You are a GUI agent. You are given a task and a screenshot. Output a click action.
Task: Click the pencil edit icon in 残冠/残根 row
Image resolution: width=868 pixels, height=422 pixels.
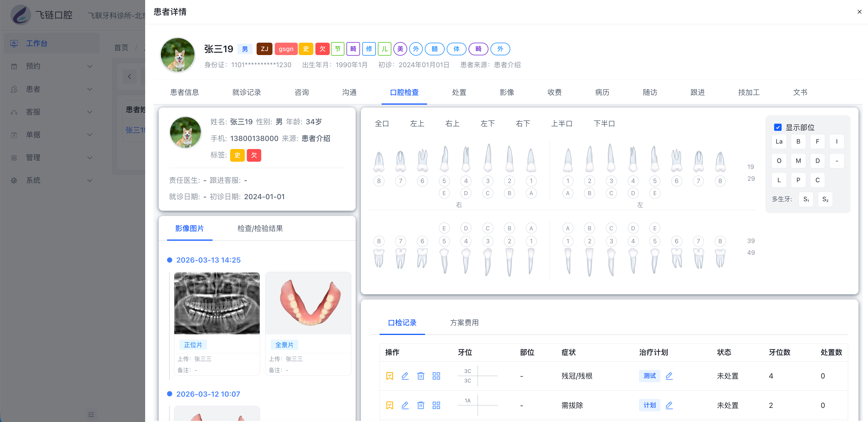click(x=405, y=376)
